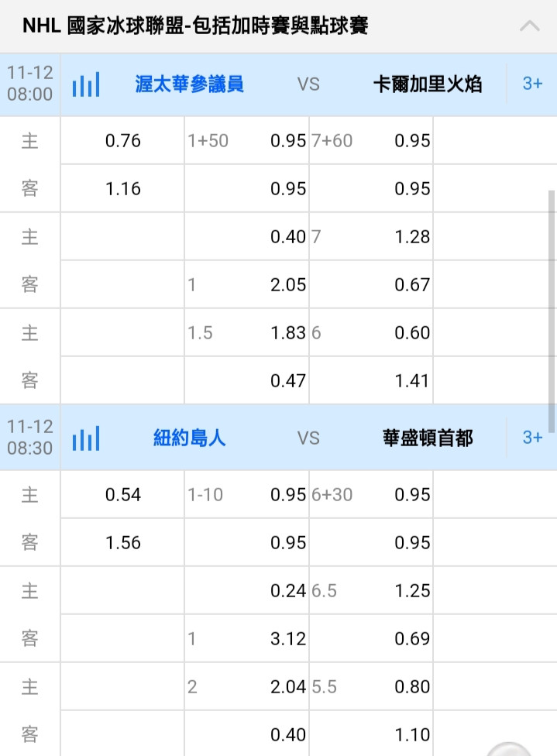Open stats chart icon for Ottawa Senators match
Image resolution: width=557 pixels, height=756 pixels.
pos(86,84)
